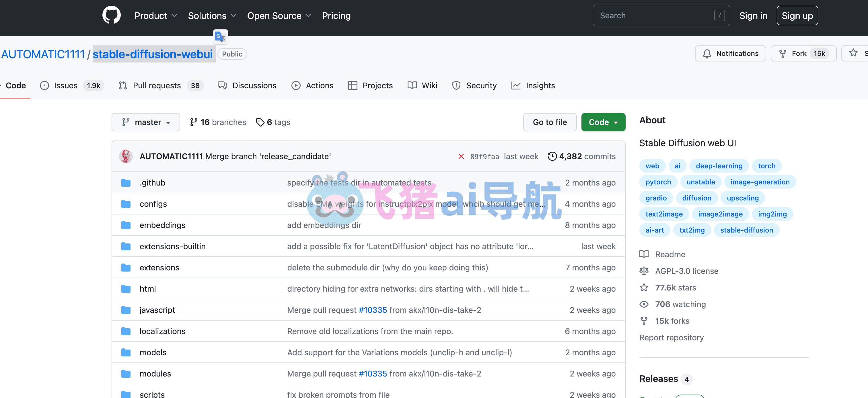Click the Go to file button
This screenshot has height=398, width=868.
[x=549, y=122]
